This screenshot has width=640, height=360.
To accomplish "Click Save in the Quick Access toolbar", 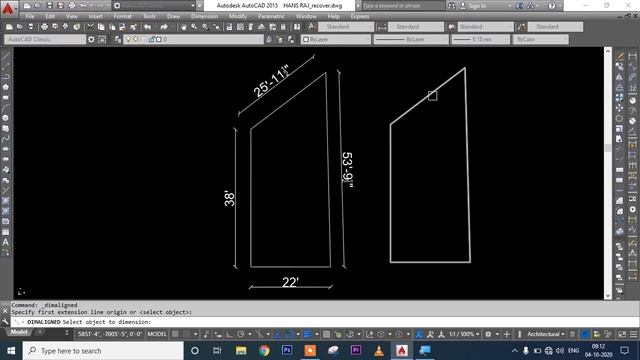I will click(49, 6).
